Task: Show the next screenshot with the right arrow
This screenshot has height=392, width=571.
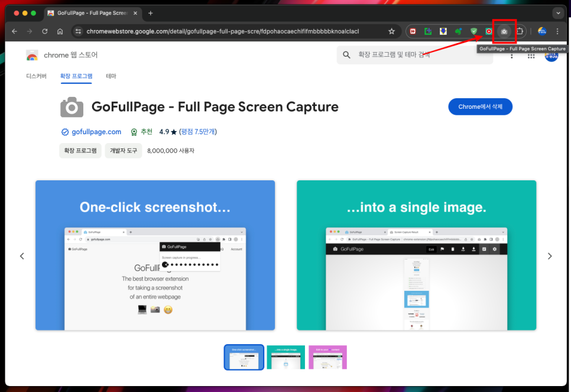Action: 550,256
